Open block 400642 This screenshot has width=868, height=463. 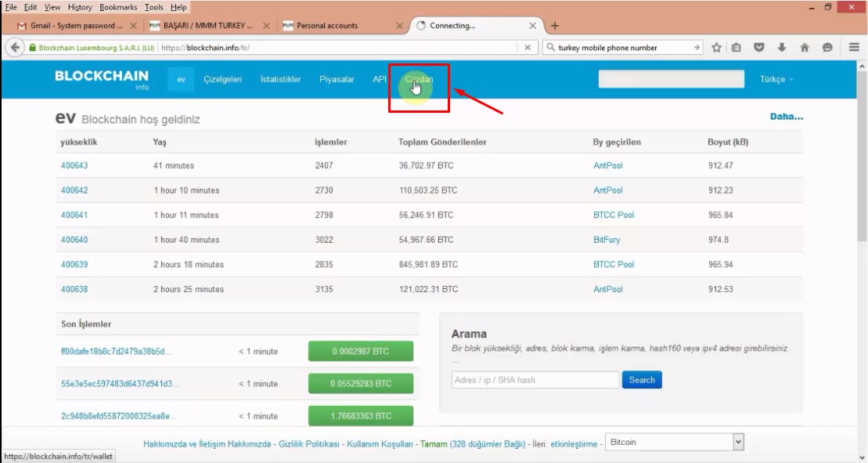pyautogui.click(x=74, y=190)
